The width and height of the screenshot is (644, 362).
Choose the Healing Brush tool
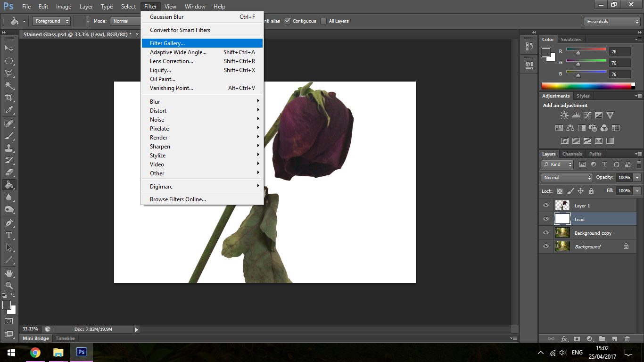[9, 123]
